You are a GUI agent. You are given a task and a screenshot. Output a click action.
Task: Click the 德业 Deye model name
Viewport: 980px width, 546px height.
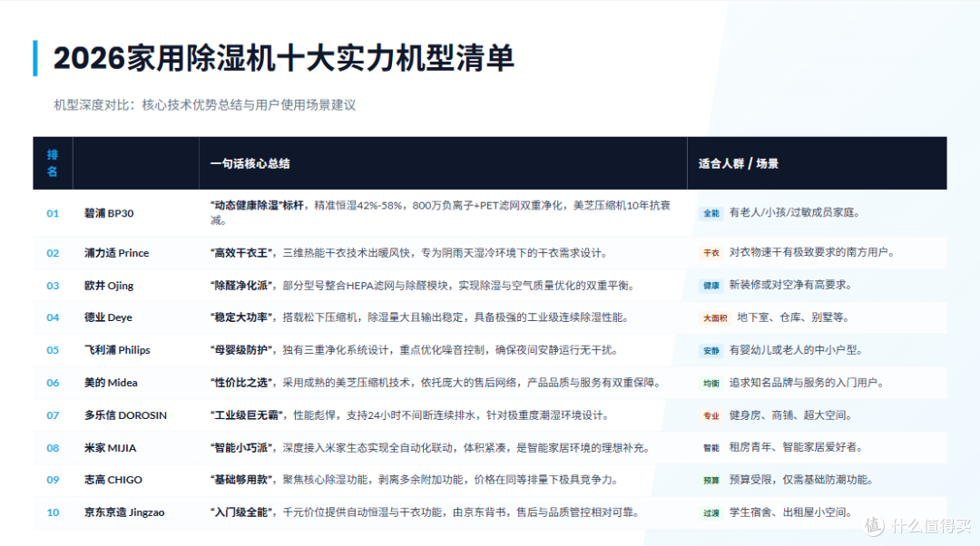pos(108,317)
